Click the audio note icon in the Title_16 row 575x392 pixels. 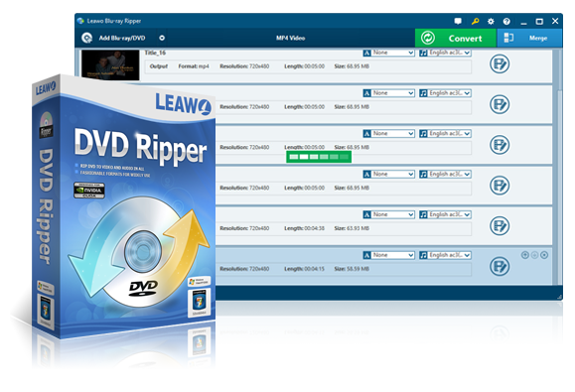pyautogui.click(x=423, y=53)
